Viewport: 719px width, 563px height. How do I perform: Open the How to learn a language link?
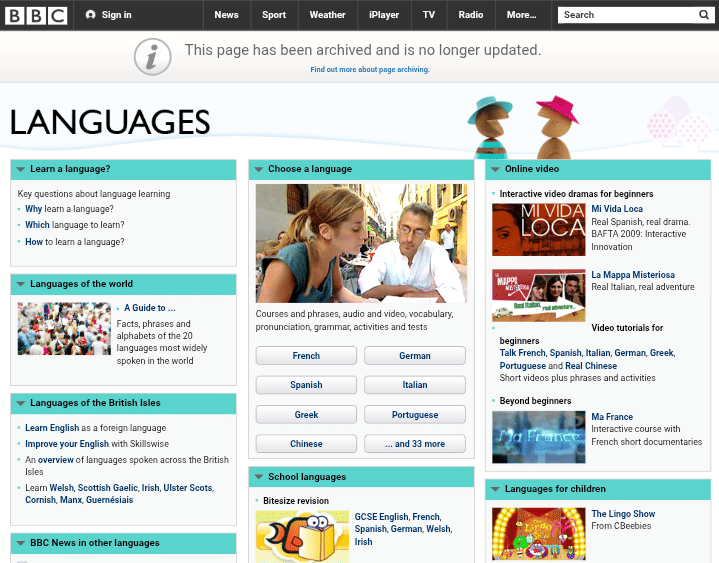34,242
